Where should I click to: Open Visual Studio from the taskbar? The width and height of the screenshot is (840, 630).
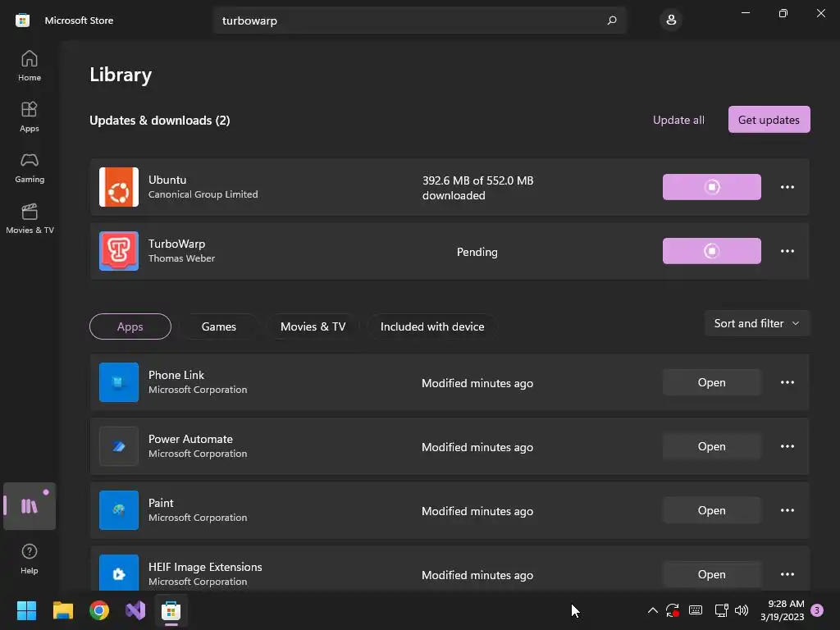point(135,610)
